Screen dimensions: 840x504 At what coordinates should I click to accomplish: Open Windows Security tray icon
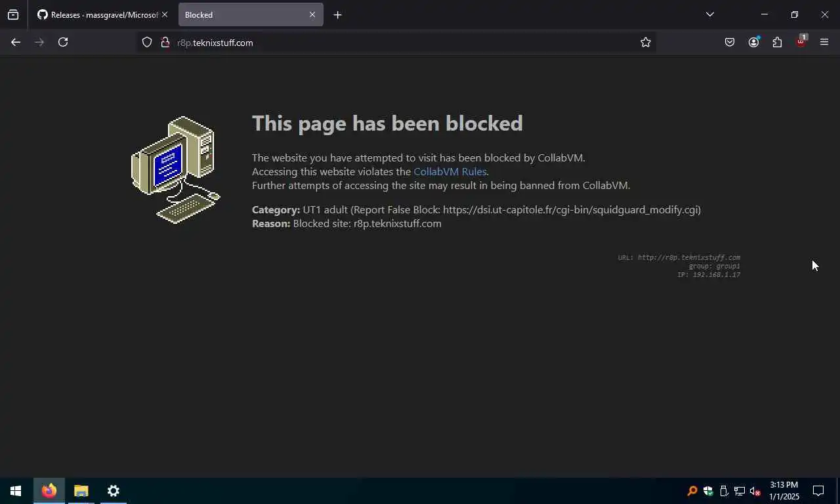(707, 491)
